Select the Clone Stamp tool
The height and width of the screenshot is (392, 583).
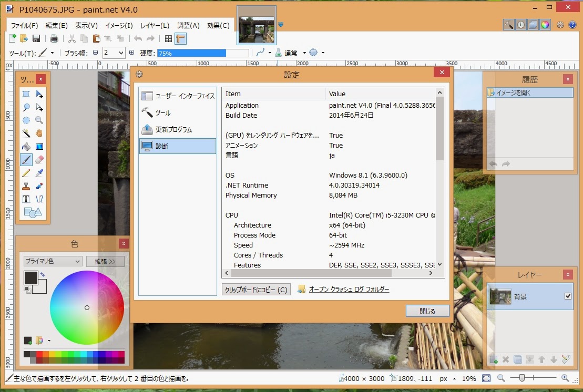26,186
